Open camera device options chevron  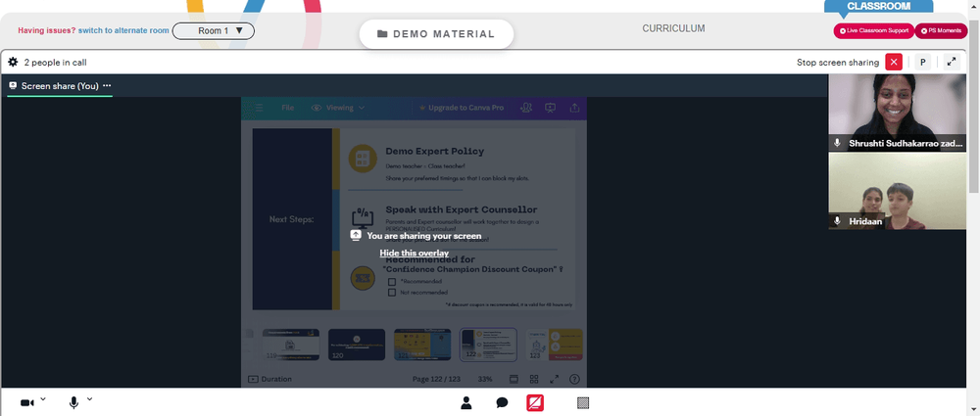point(43,398)
